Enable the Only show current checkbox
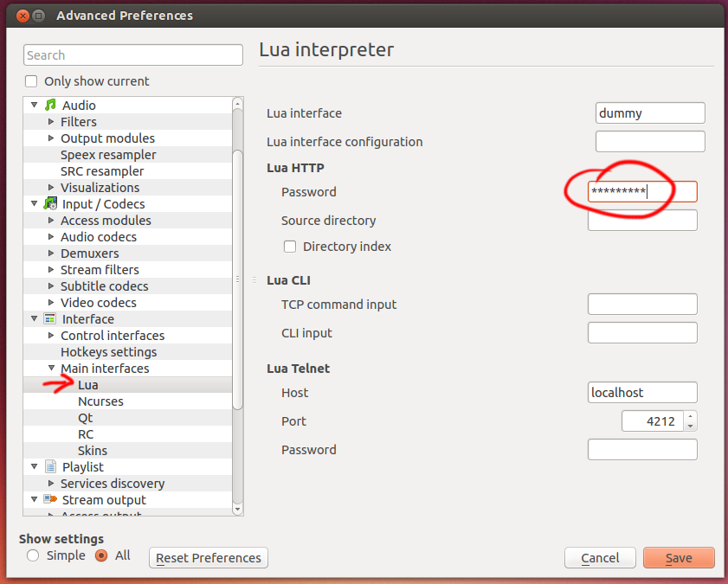The image size is (728, 584). point(32,81)
